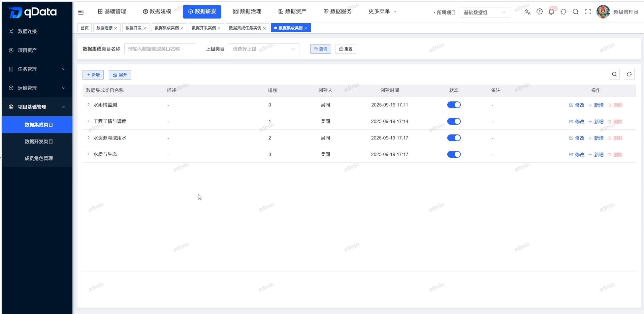Expand the 工程工情与调度 row
The height and width of the screenshot is (314, 644).
click(x=89, y=121)
